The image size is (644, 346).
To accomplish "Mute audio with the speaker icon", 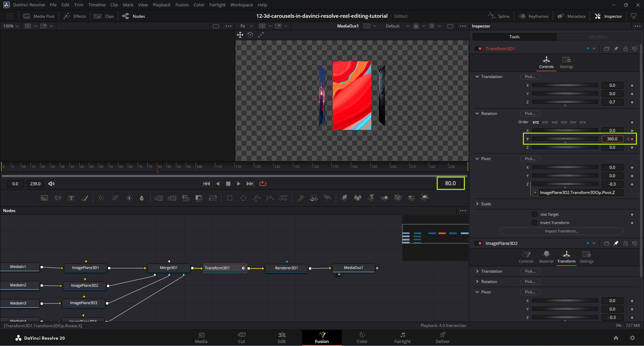I will click(51, 184).
